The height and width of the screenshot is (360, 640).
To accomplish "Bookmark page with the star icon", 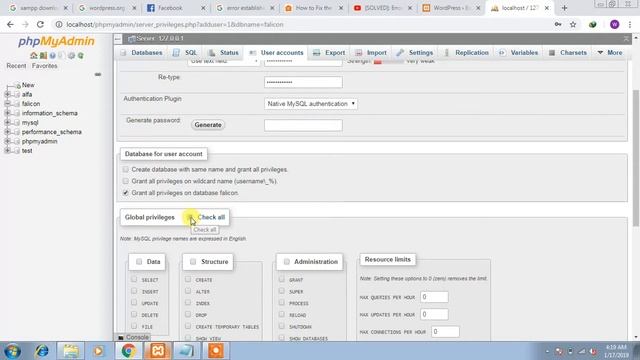I will [573, 24].
